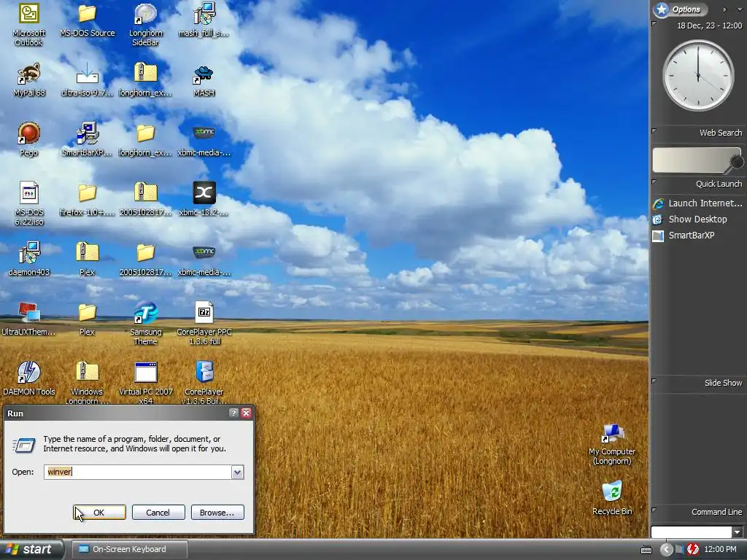Collapse the Quick Launch panel corner toggle

pyautogui.click(x=654, y=182)
